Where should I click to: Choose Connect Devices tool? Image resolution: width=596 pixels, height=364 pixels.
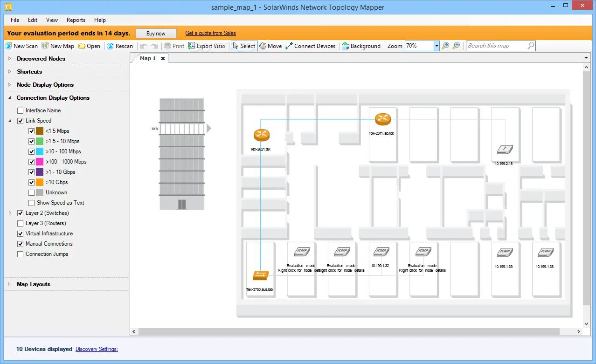point(311,46)
